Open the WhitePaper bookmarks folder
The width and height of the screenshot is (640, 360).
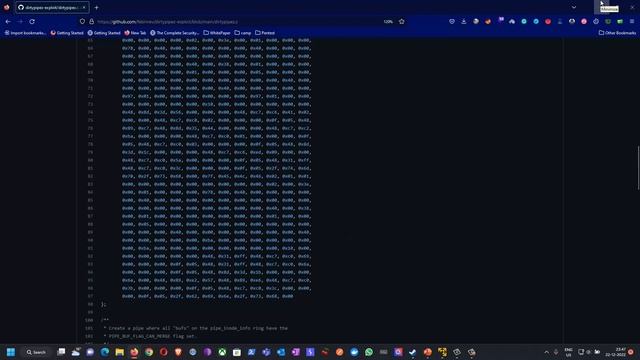[217, 33]
